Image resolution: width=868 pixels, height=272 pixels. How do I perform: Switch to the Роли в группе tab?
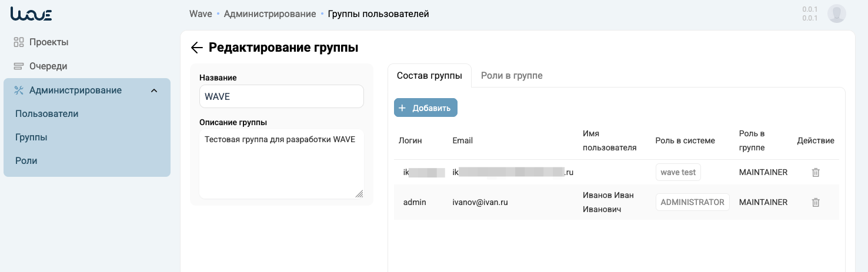click(511, 76)
